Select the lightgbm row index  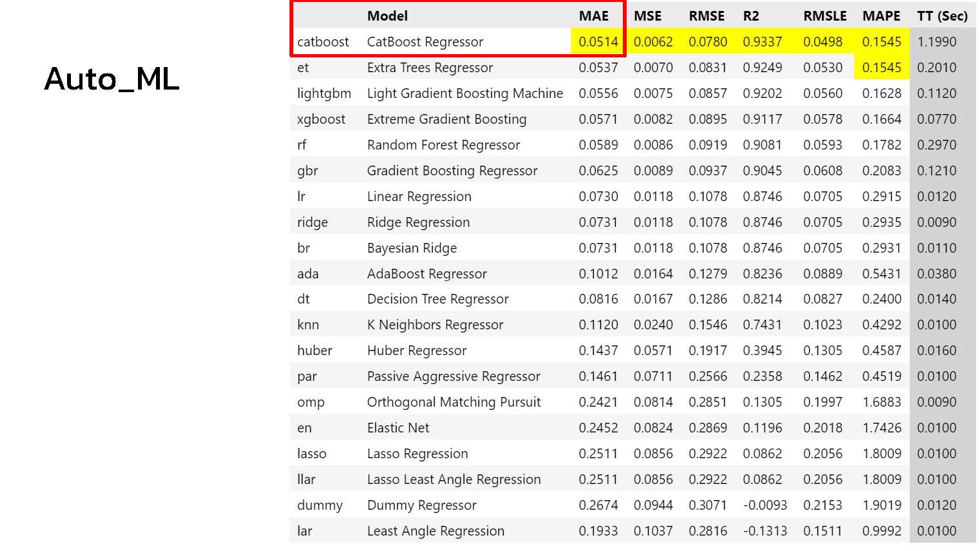coord(324,93)
